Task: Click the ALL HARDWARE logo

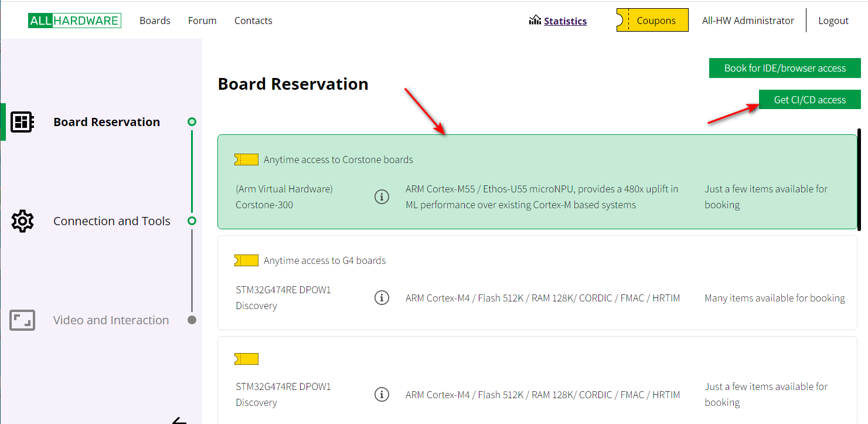Action: pyautogui.click(x=74, y=21)
